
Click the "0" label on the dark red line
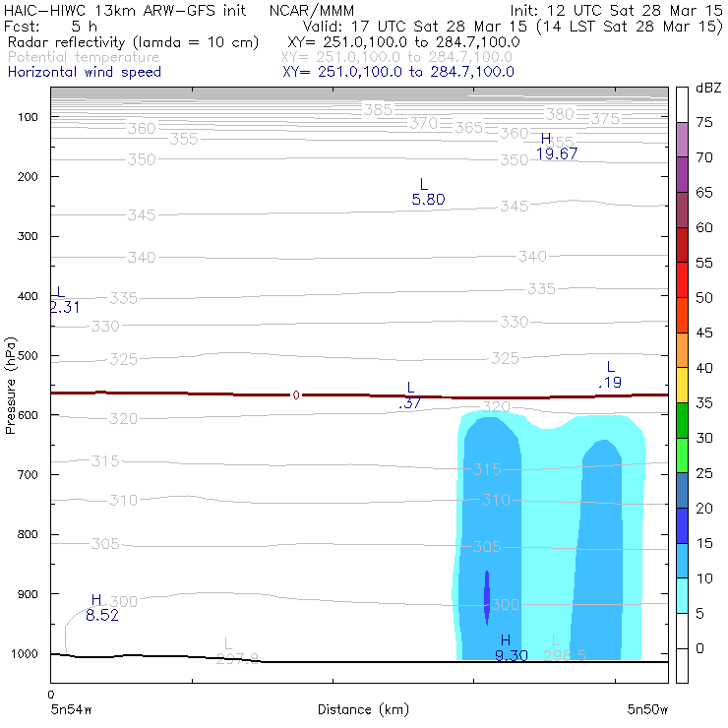(x=296, y=395)
